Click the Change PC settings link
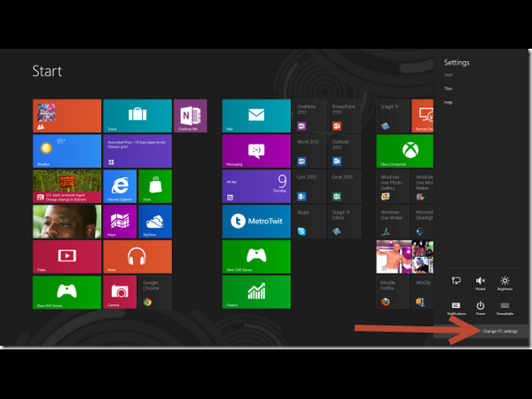 click(499, 330)
